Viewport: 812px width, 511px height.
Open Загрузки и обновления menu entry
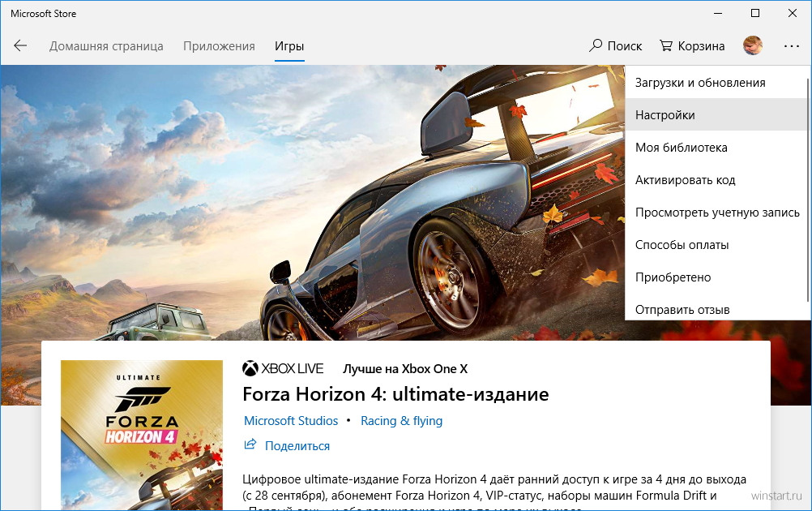tap(716, 83)
